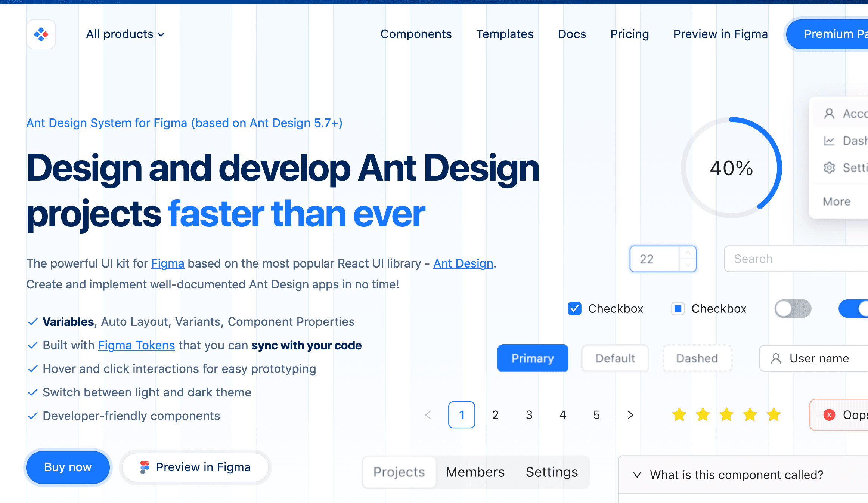The height and width of the screenshot is (503, 868).
Task: Switch to the Projects segment tab
Action: (399, 472)
